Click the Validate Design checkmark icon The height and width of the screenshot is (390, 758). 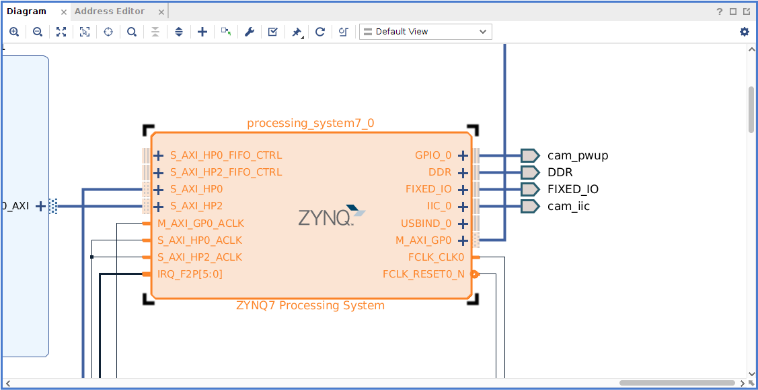point(273,32)
